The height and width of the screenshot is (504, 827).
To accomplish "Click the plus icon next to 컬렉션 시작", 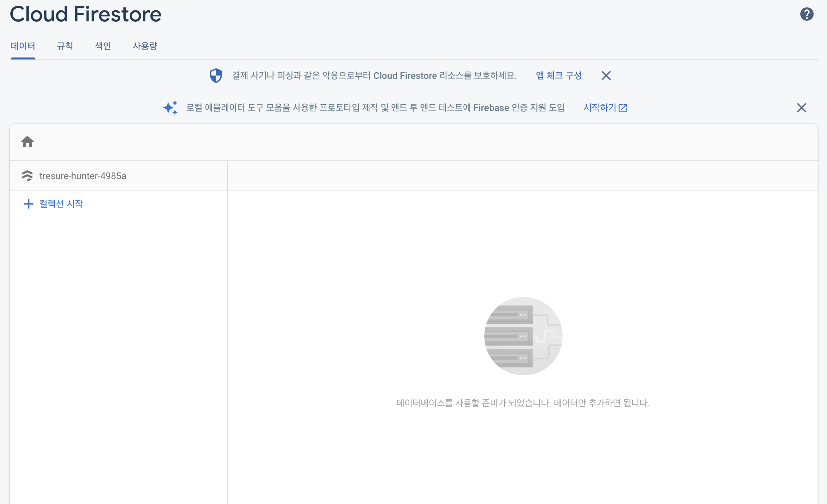I will [x=29, y=204].
